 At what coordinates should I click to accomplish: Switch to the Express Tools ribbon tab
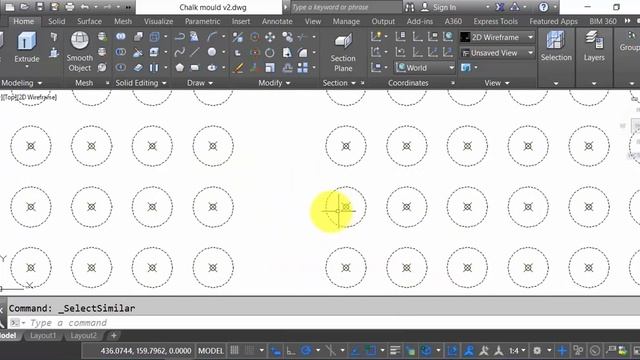tap(495, 21)
